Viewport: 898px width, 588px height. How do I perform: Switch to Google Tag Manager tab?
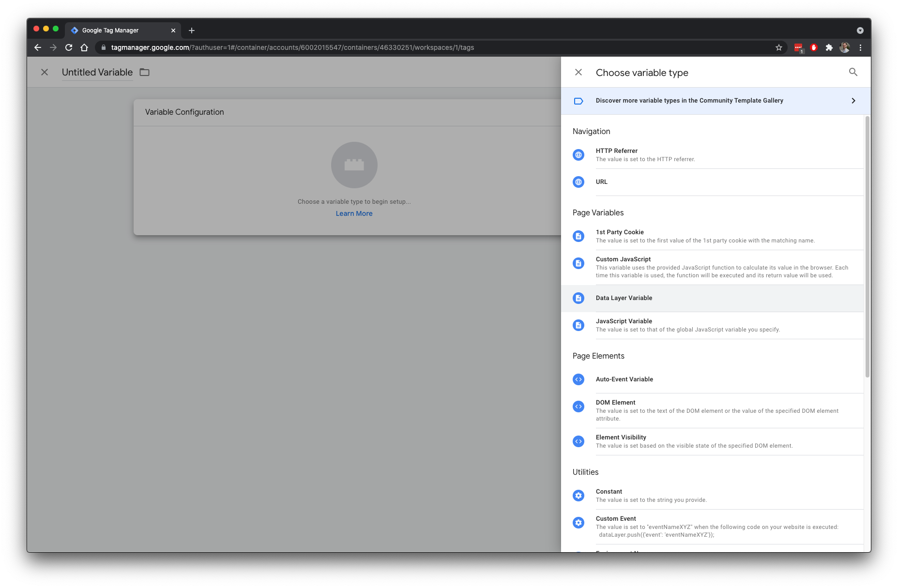click(123, 30)
